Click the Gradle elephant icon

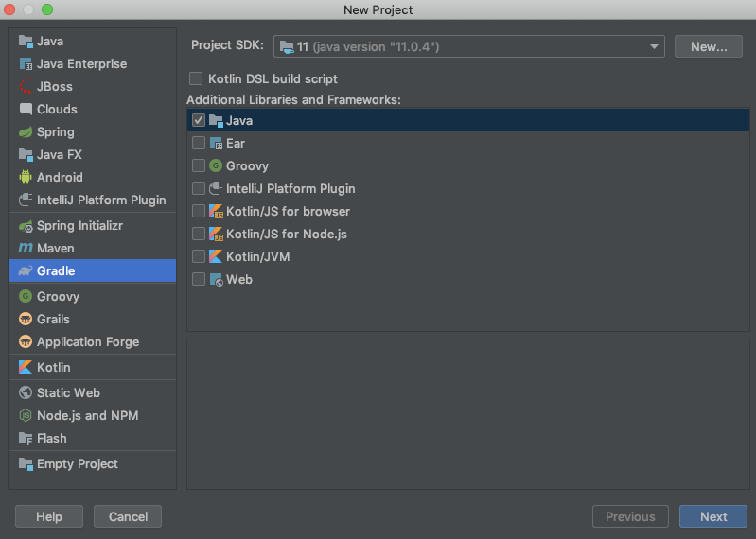(26, 271)
